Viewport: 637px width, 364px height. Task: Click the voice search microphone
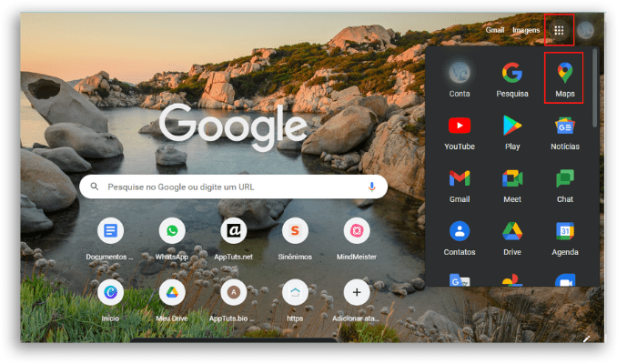pyautogui.click(x=371, y=187)
